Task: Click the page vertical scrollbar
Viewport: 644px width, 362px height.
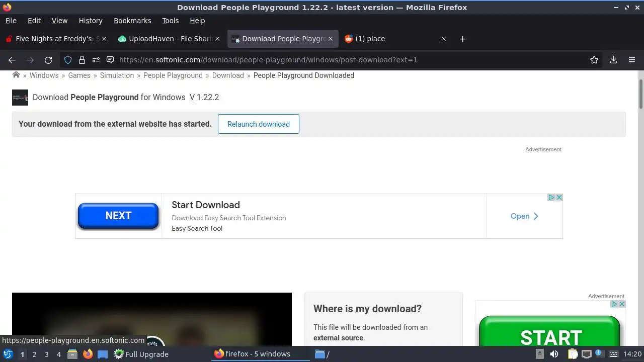Action: click(x=641, y=93)
